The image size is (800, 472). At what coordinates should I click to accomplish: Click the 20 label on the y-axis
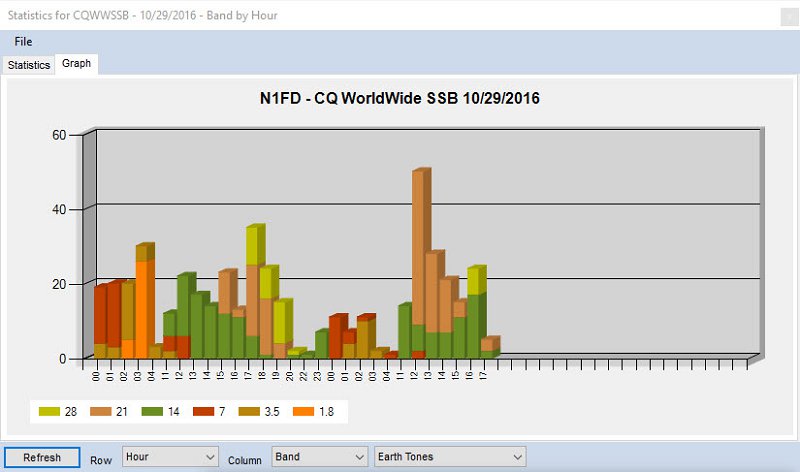pos(59,284)
